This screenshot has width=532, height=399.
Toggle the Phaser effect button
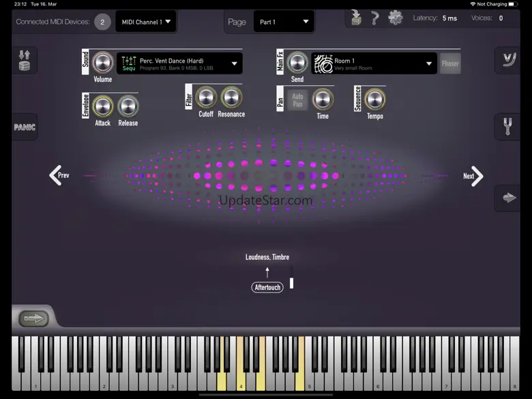(x=450, y=63)
